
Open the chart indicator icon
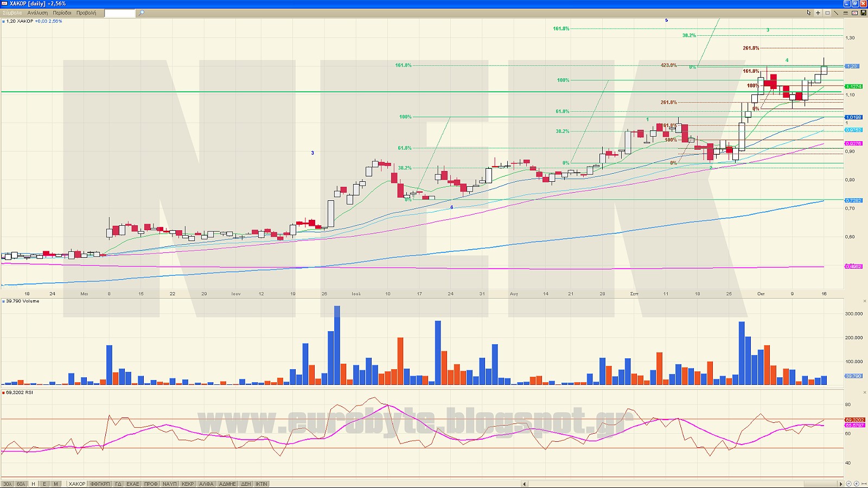point(854,13)
